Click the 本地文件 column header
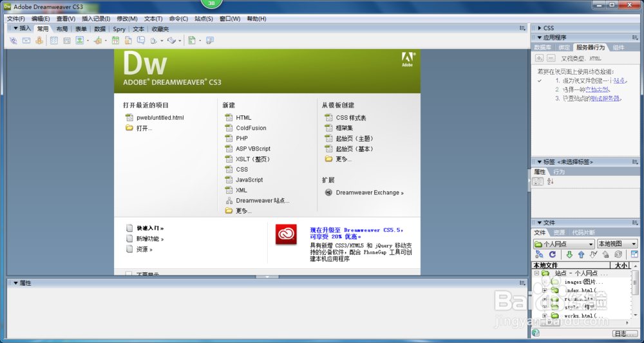This screenshot has width=644, height=343. (x=571, y=265)
